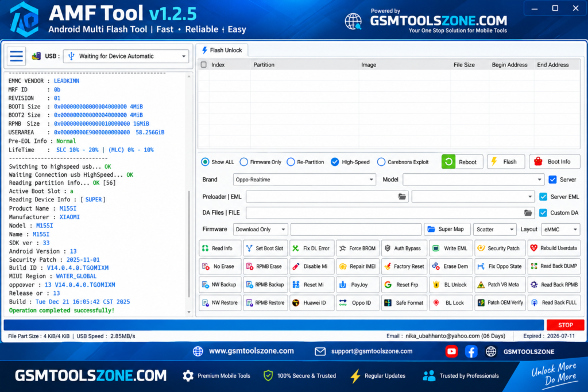Start Auth Bypass tool

[x=404, y=248]
